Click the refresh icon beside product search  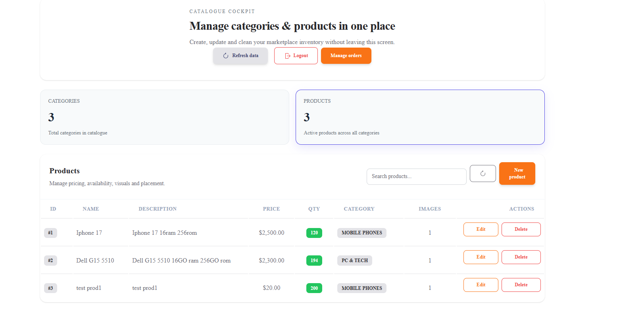[x=483, y=174]
